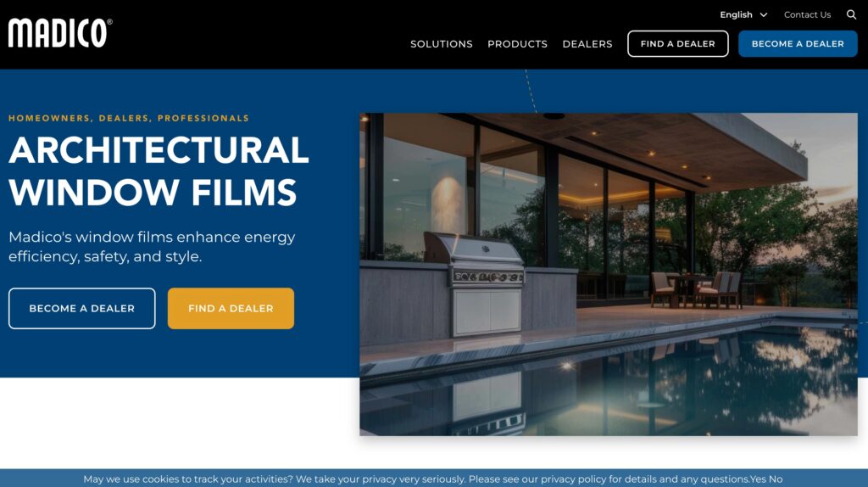Expand the English language chevron
Viewport: 868px width, 487px height.
[x=764, y=15]
